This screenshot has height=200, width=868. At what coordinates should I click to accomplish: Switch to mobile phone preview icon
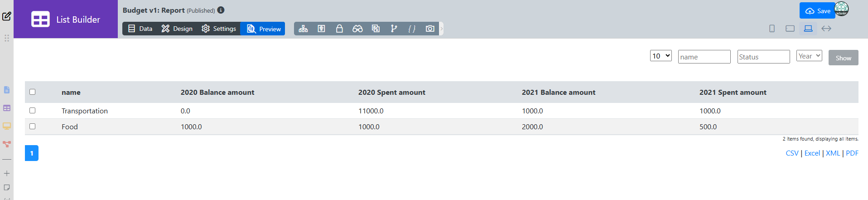(772, 29)
